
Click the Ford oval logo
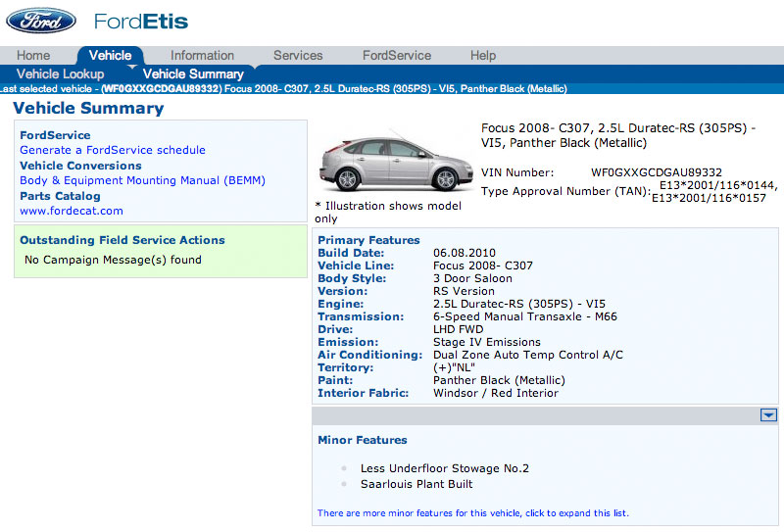click(x=41, y=21)
